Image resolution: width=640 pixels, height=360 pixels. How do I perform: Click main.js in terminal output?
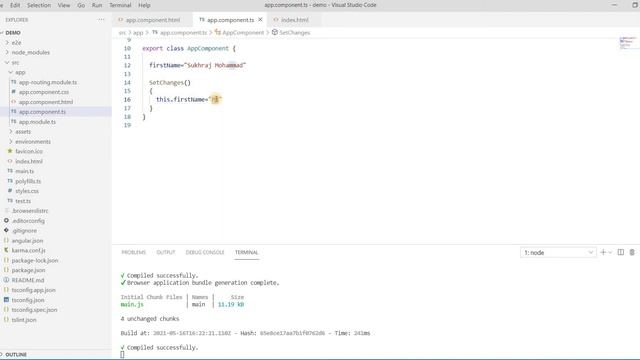click(x=132, y=304)
